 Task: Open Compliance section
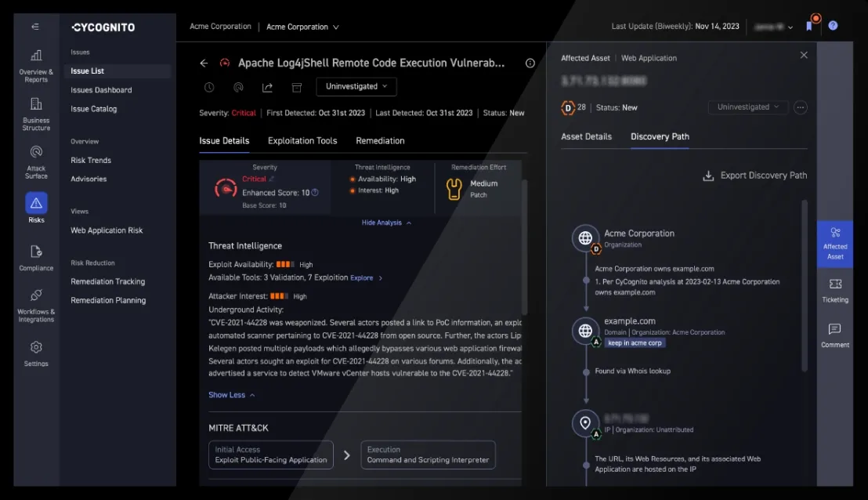36,258
